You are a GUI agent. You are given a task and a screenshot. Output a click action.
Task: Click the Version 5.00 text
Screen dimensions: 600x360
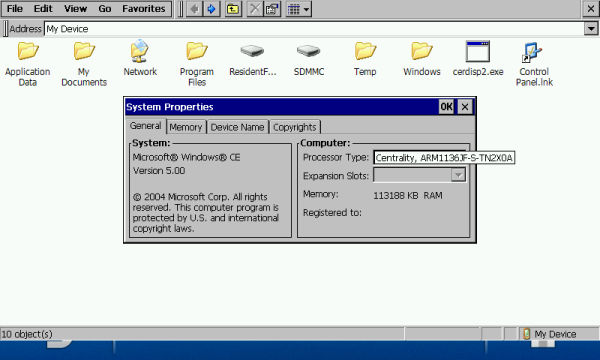[x=159, y=171]
